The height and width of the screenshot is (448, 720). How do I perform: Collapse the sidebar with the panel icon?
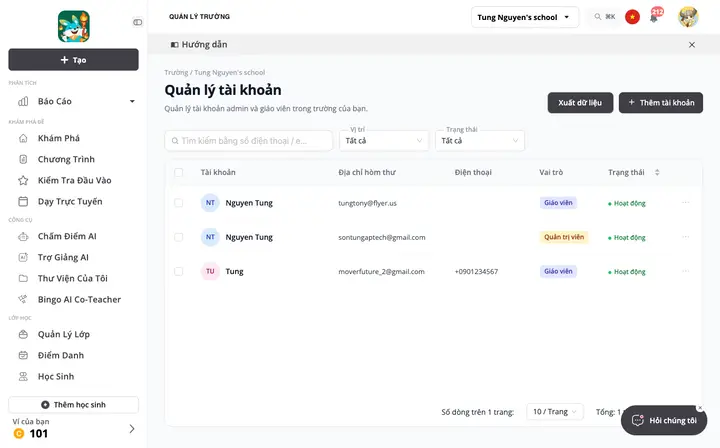pos(137,22)
